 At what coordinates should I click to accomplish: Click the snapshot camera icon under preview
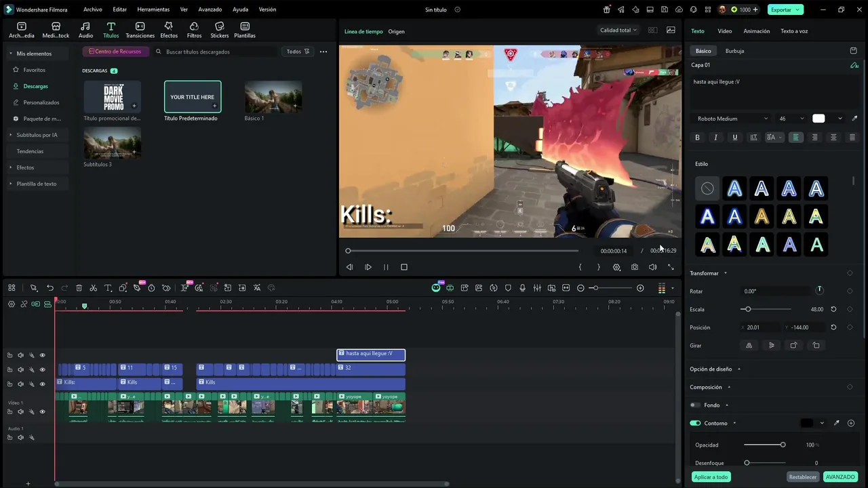pyautogui.click(x=635, y=267)
